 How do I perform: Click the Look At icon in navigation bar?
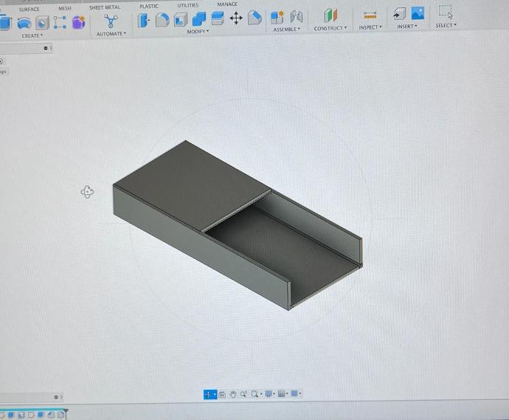point(222,394)
